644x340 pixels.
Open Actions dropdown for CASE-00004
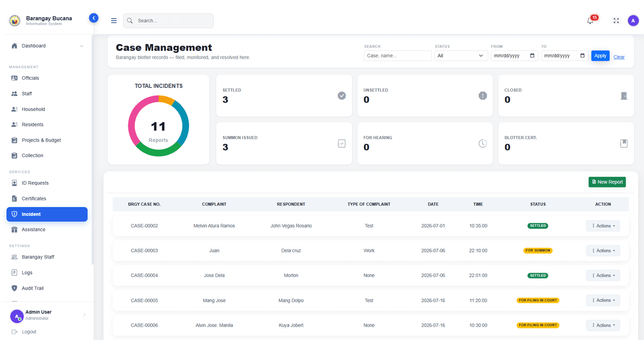pos(603,275)
